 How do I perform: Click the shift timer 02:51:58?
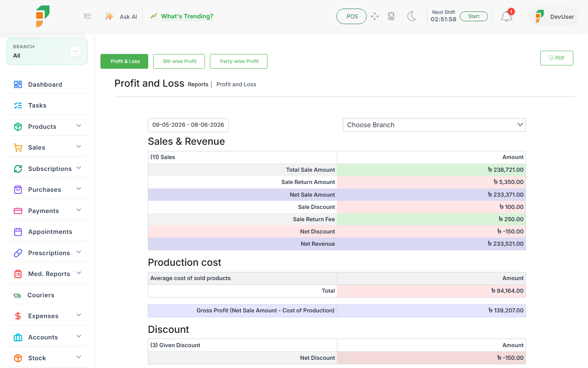[443, 20]
